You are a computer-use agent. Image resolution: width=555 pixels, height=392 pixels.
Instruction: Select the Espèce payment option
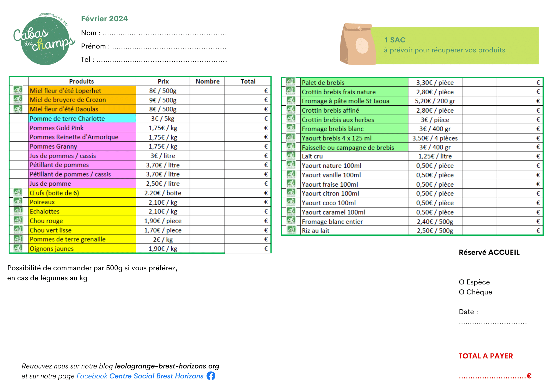(x=461, y=282)
